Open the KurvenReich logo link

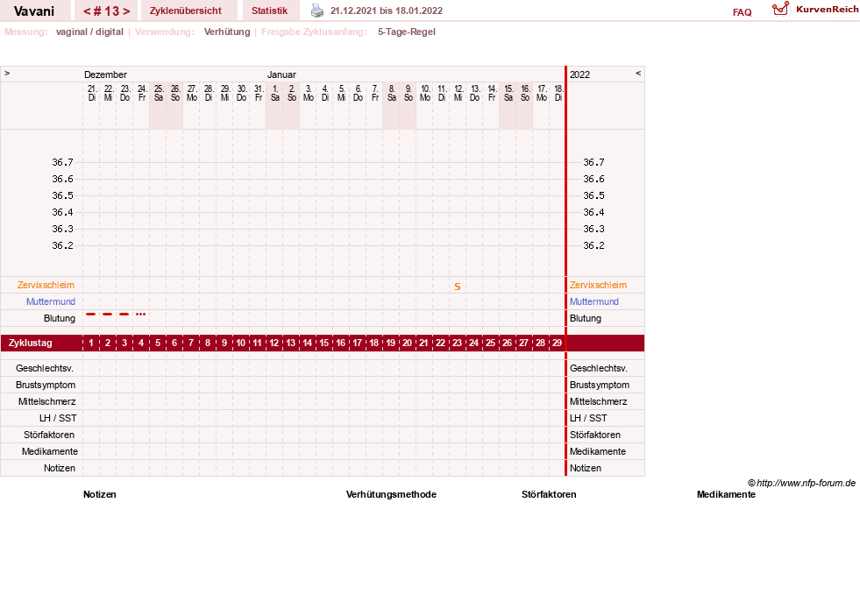coord(815,10)
